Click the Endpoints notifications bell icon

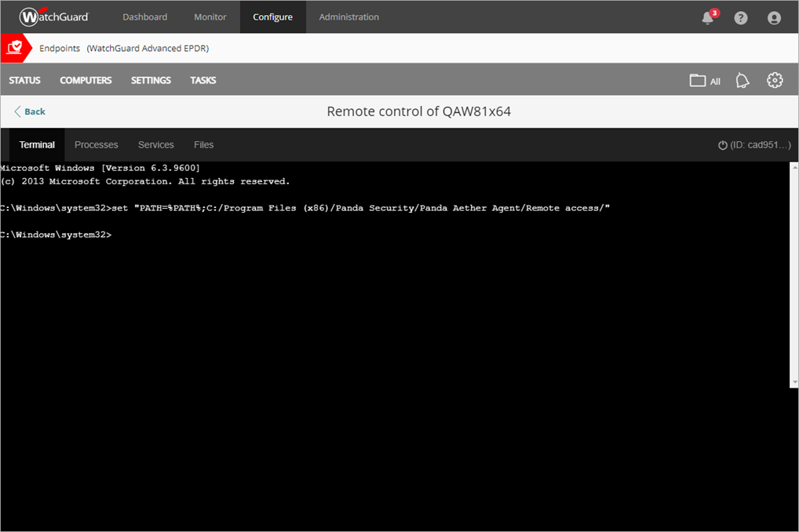click(742, 79)
